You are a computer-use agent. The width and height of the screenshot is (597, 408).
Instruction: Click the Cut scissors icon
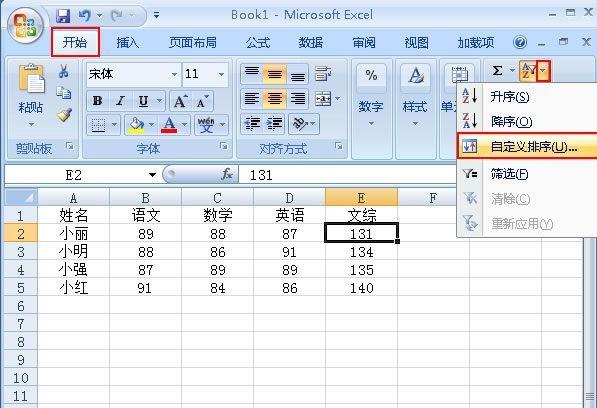pos(64,71)
